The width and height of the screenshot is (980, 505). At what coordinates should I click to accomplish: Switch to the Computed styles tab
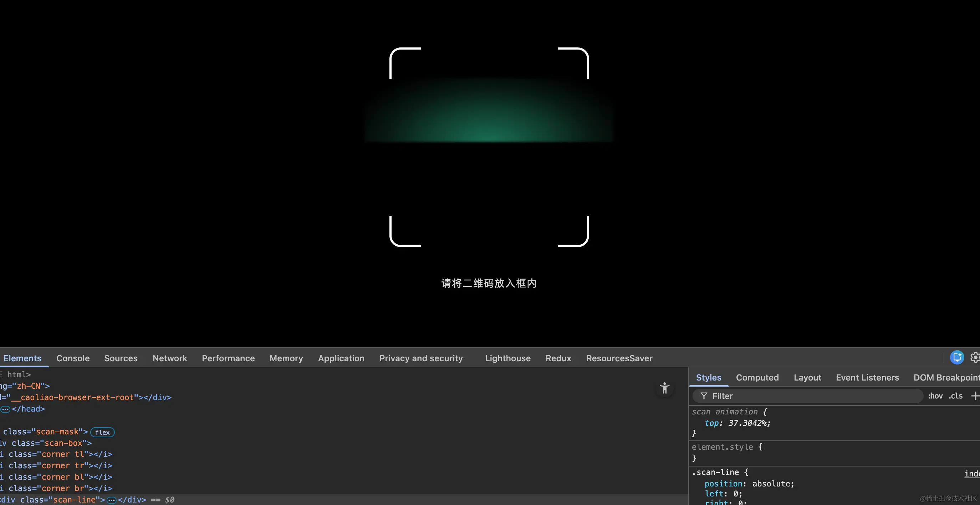(757, 378)
